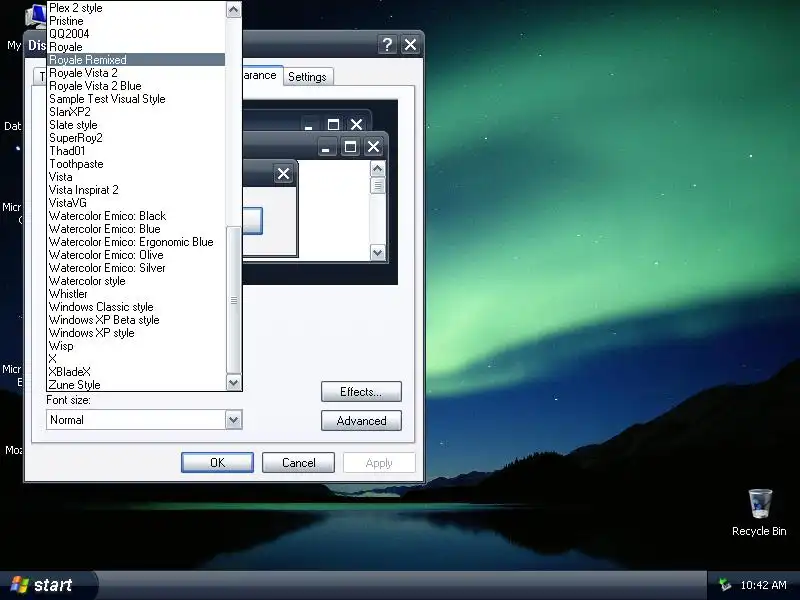Viewport: 800px width, 600px height.
Task: Select Whistler style
Action: (x=136, y=294)
